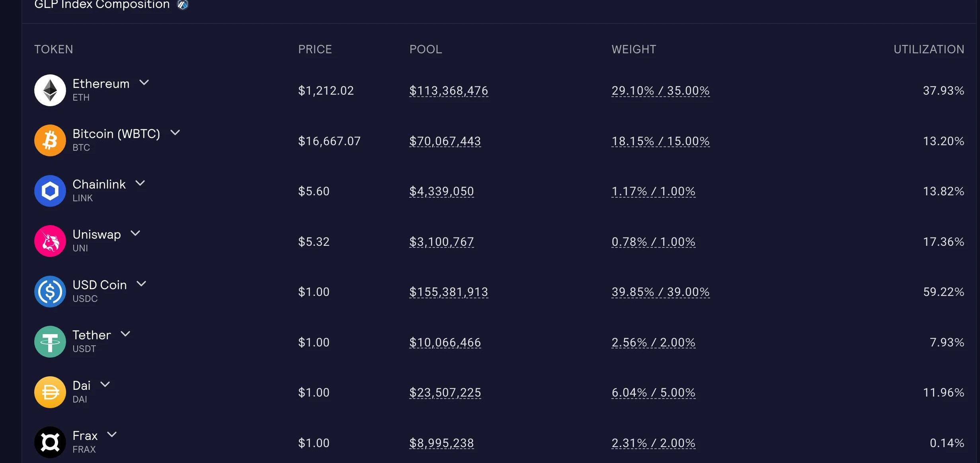Image resolution: width=980 pixels, height=463 pixels.
Task: Click the Chainlink token logo icon
Action: point(50,191)
